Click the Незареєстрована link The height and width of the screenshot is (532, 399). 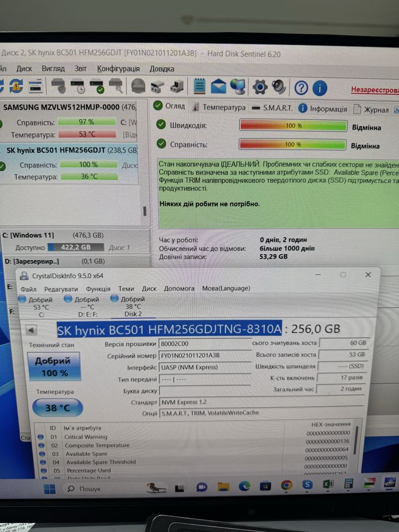(375, 90)
